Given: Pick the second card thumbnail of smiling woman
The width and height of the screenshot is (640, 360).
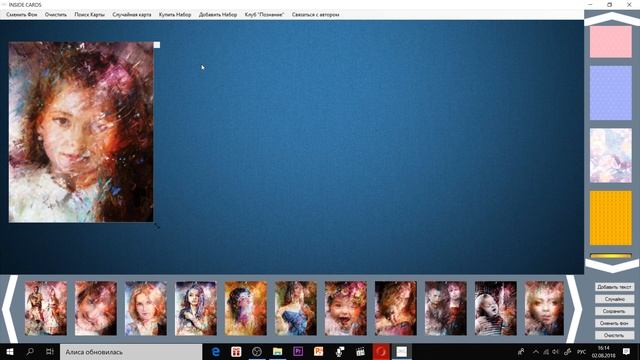Looking at the screenshot, I should point(96,308).
